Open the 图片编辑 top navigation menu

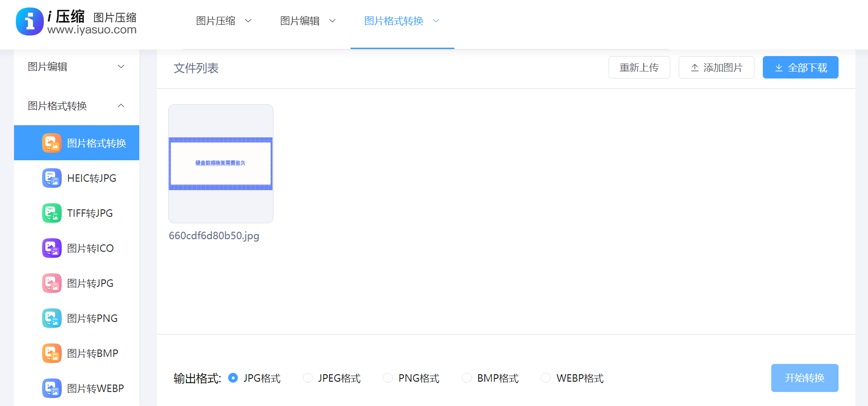308,21
